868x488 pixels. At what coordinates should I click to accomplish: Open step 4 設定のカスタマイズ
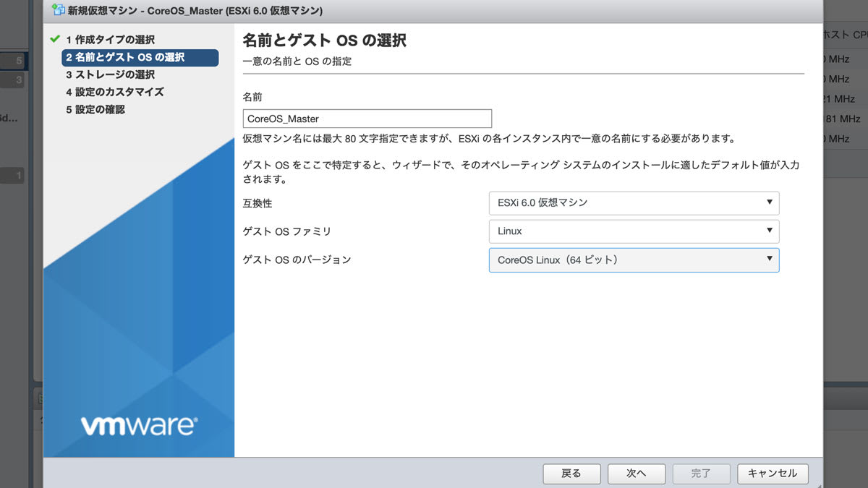point(115,92)
